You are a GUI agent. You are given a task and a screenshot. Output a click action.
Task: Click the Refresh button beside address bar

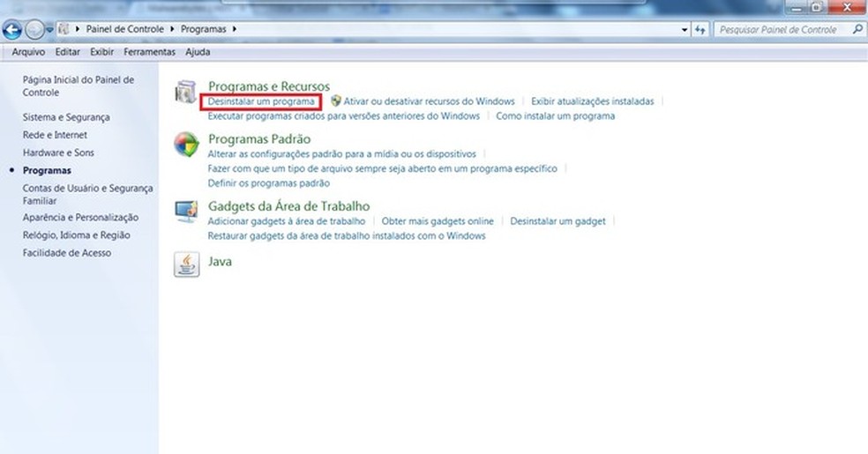(x=700, y=30)
